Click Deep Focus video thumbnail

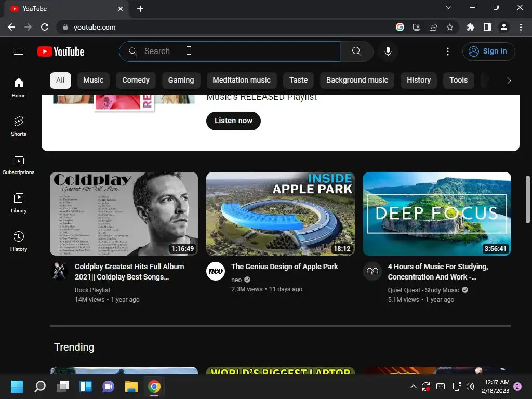[437, 214]
